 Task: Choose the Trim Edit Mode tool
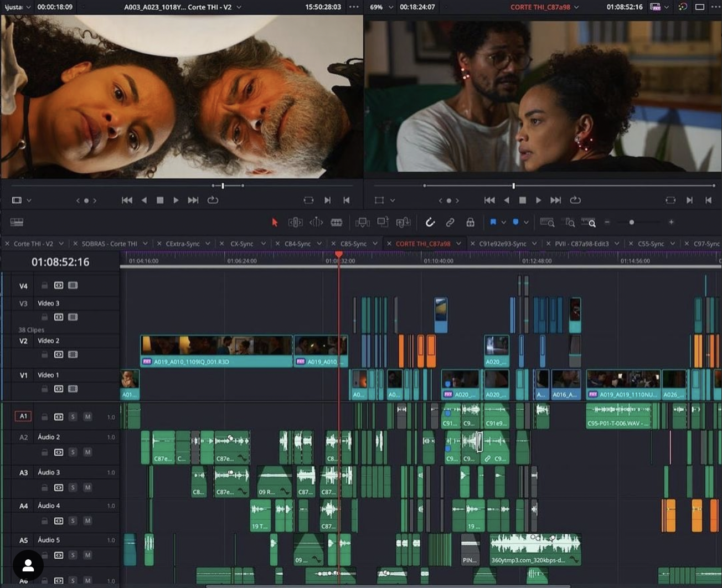[x=295, y=222]
